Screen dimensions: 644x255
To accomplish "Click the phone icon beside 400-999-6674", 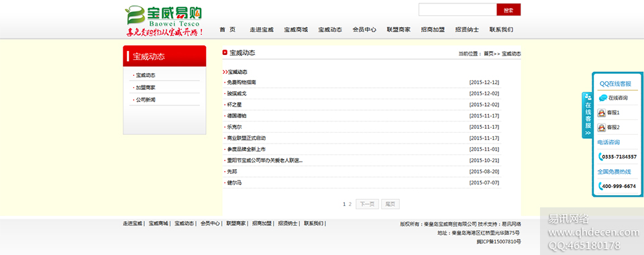I will pos(600,186).
